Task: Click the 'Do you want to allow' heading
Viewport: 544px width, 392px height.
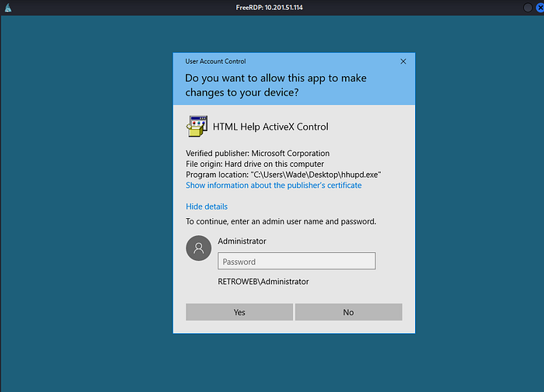Action: pyautogui.click(x=276, y=85)
